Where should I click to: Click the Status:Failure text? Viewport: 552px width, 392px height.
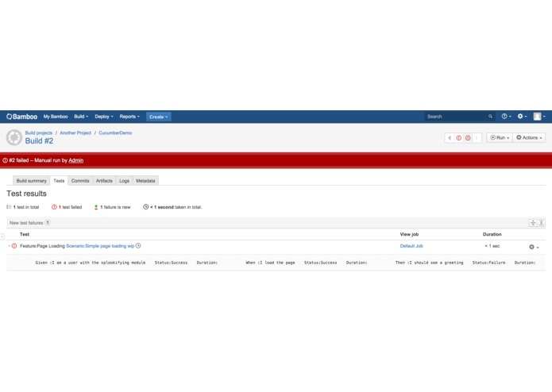click(488, 263)
